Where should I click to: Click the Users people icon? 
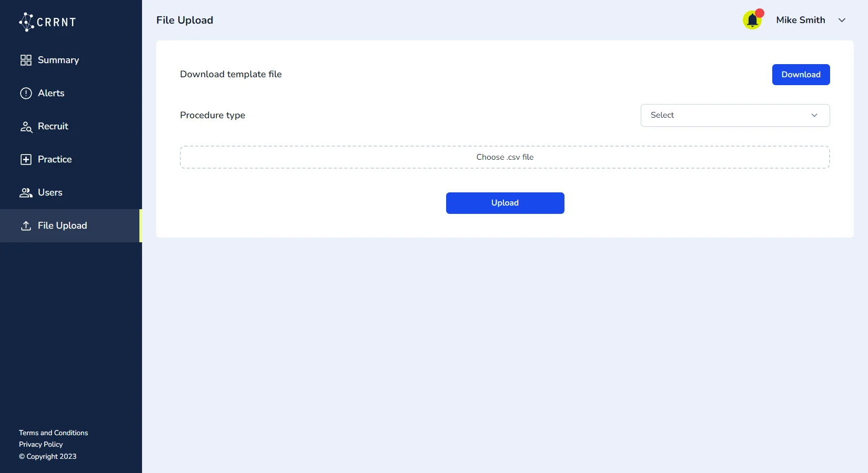pos(26,193)
